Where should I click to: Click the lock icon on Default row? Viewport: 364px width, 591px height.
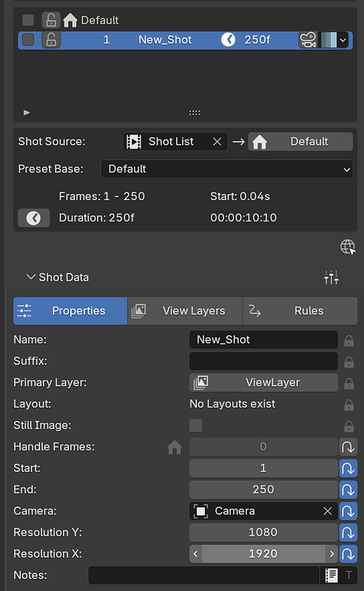[51, 20]
